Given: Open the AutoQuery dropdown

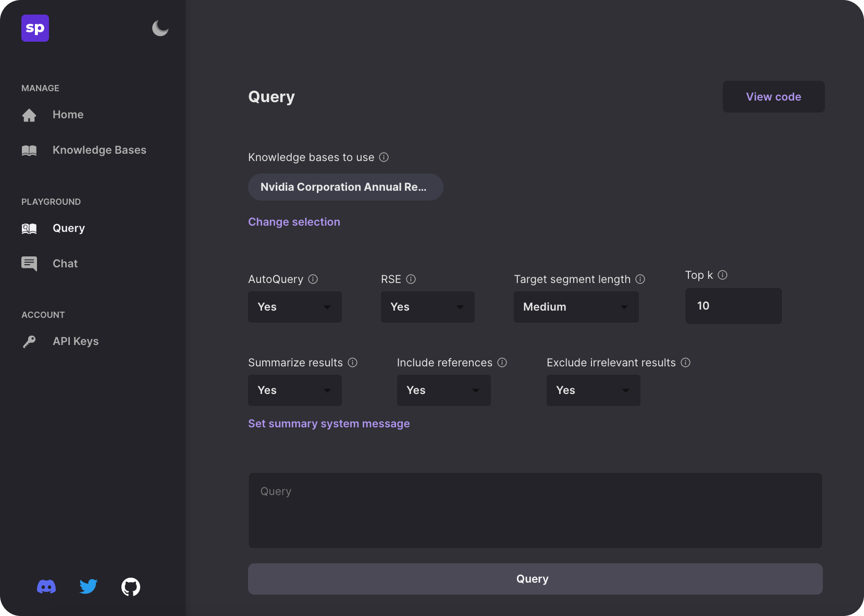Looking at the screenshot, I should tap(294, 307).
